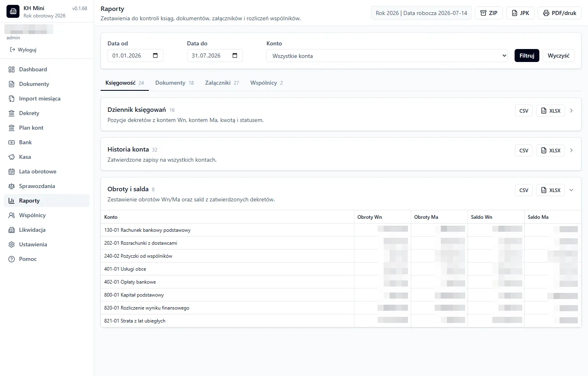Apply filters with Filtruj button

tap(527, 56)
